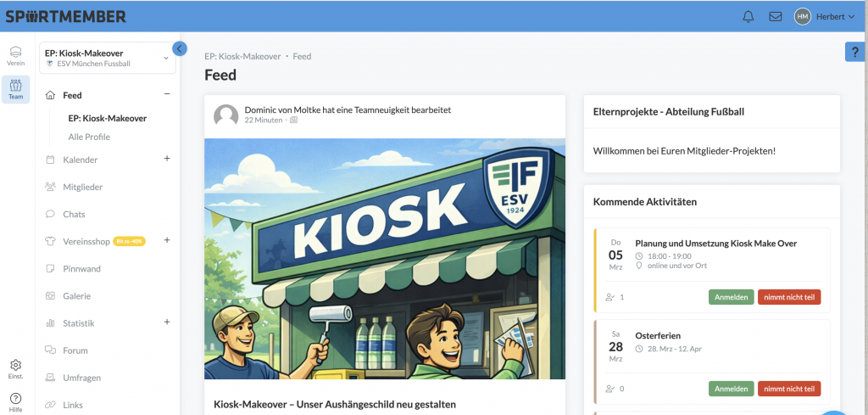Open Mitglieder in the sidebar
The image size is (868, 415).
(x=82, y=187)
